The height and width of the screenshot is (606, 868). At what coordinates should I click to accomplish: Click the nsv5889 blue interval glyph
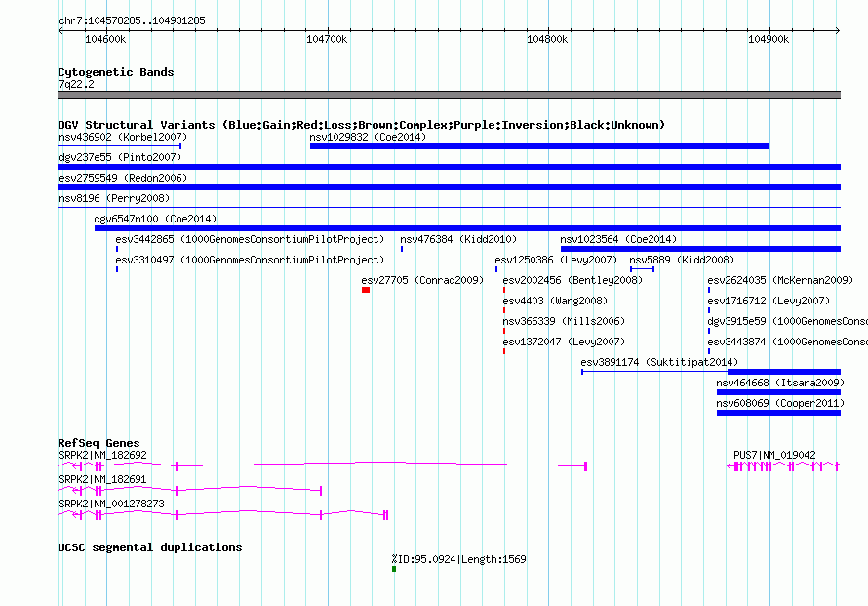[x=642, y=269]
